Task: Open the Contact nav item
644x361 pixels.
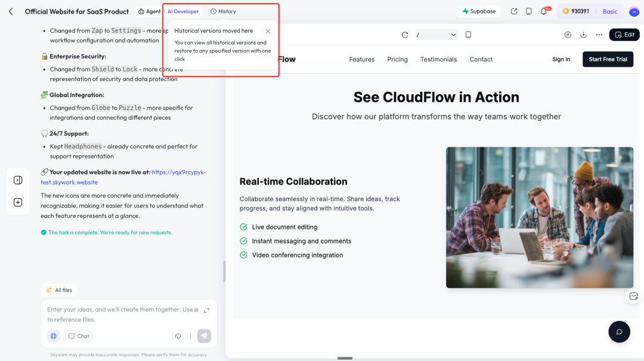Action: pyautogui.click(x=481, y=60)
